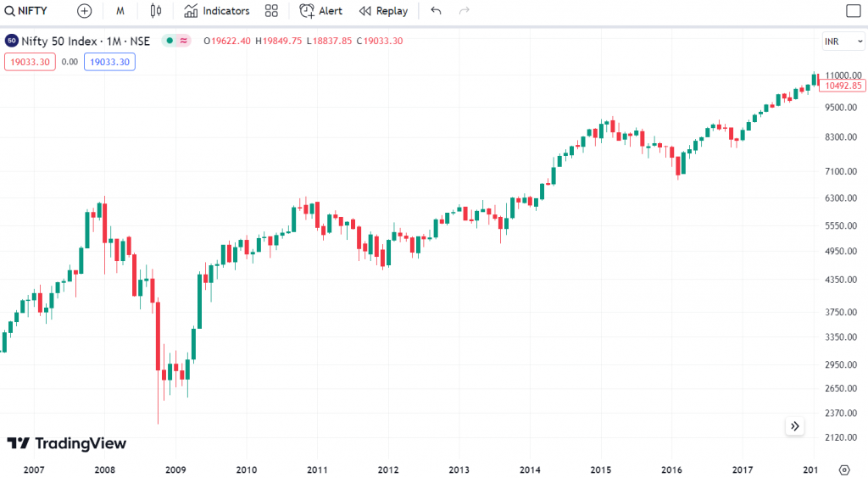Click the 0.00 spread value
This screenshot has width=868, height=478.
pos(70,62)
